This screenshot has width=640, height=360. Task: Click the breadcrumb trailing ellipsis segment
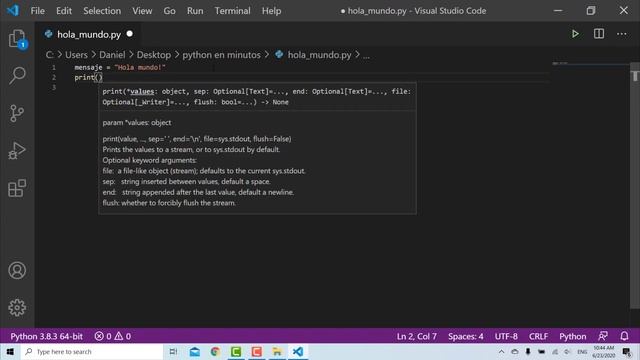[x=366, y=55]
